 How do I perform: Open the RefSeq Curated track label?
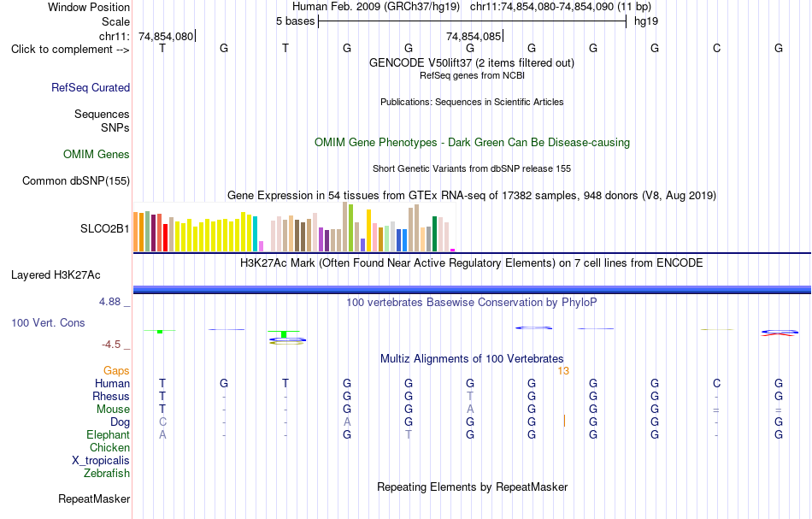(91, 87)
